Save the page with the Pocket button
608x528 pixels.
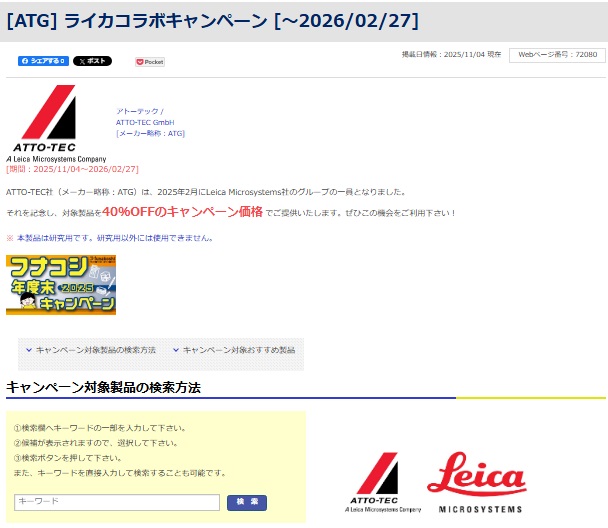(150, 61)
